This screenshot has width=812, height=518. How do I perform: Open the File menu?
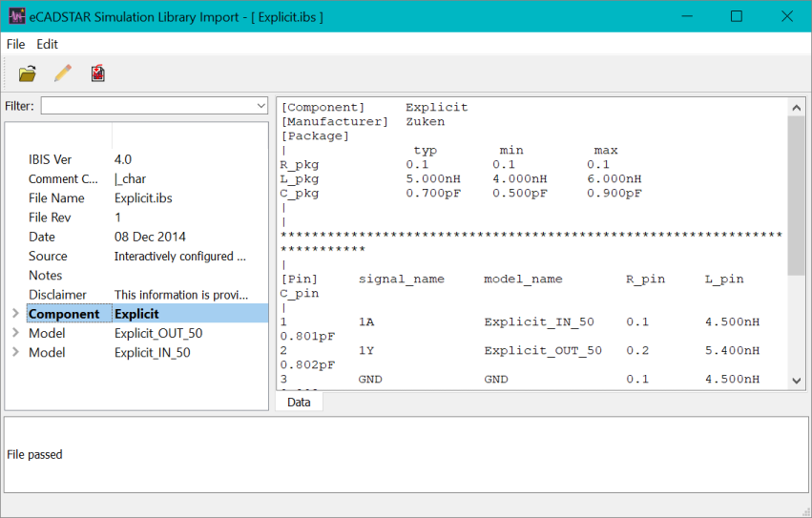pos(16,44)
